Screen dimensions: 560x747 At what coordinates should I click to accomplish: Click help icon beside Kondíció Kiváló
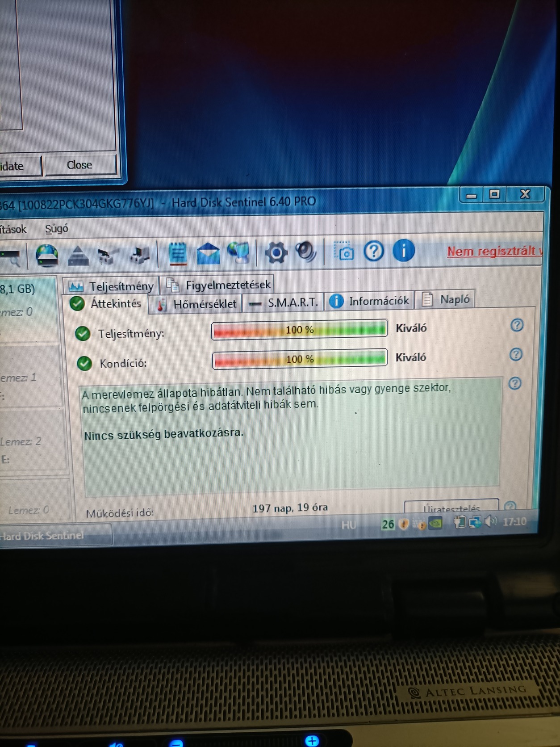tap(516, 354)
